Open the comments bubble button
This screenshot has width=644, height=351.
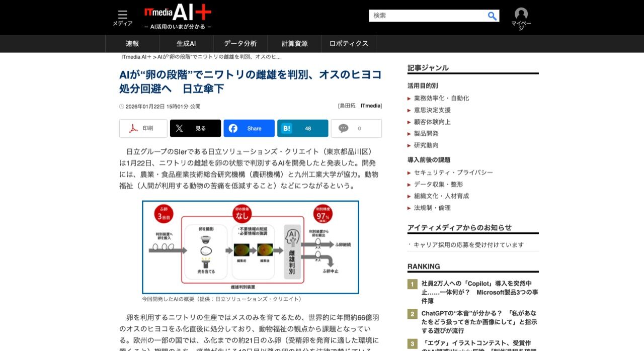tap(356, 128)
